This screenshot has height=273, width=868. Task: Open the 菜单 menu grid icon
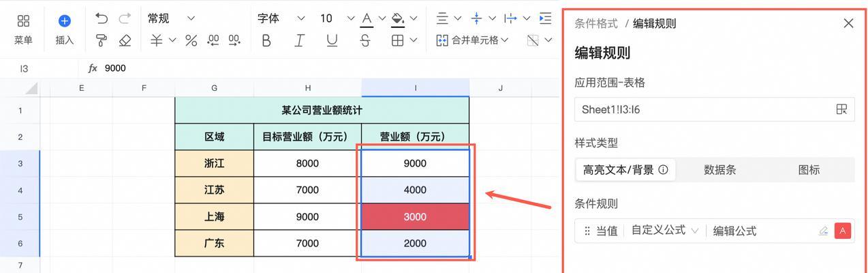coord(23,21)
